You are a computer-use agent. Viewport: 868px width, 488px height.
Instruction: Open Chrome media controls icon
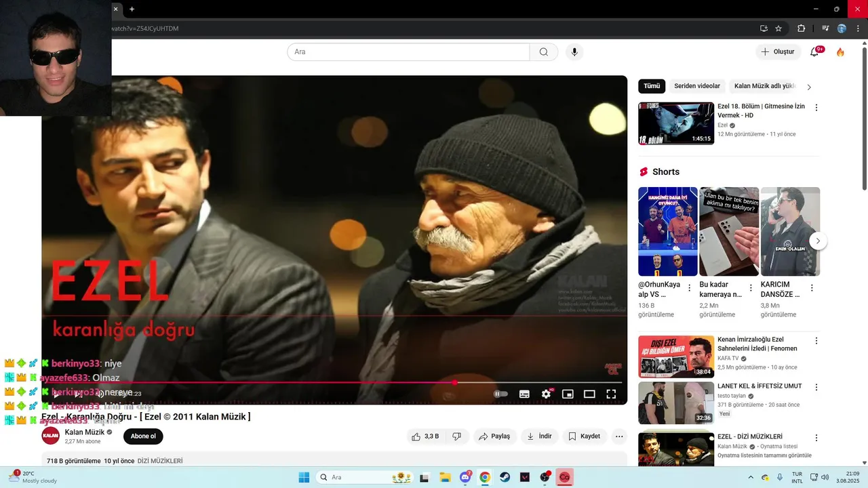pos(825,28)
